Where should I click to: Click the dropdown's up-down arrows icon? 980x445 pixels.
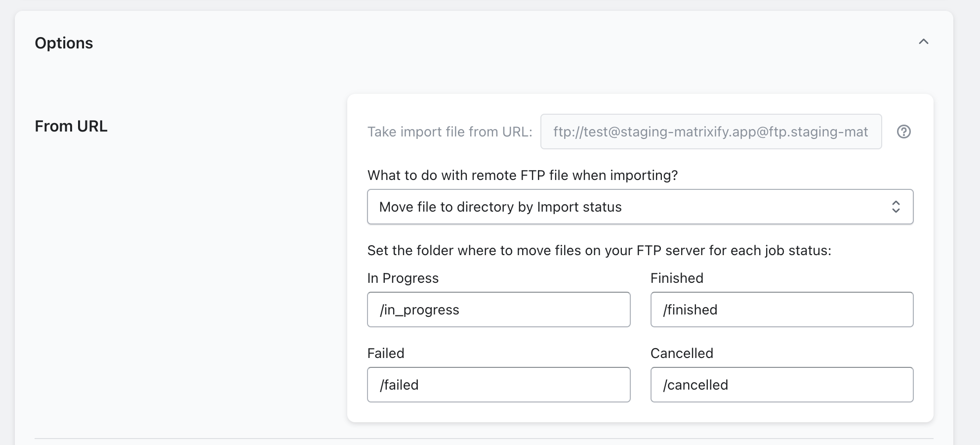pyautogui.click(x=896, y=207)
